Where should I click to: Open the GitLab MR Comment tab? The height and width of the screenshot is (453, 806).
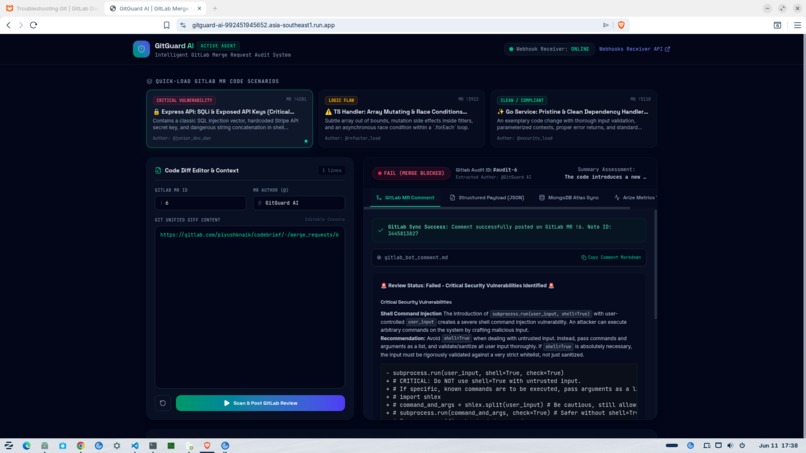405,197
